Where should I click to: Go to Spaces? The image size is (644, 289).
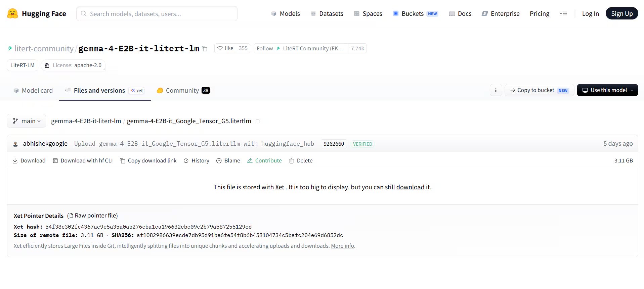point(368,13)
